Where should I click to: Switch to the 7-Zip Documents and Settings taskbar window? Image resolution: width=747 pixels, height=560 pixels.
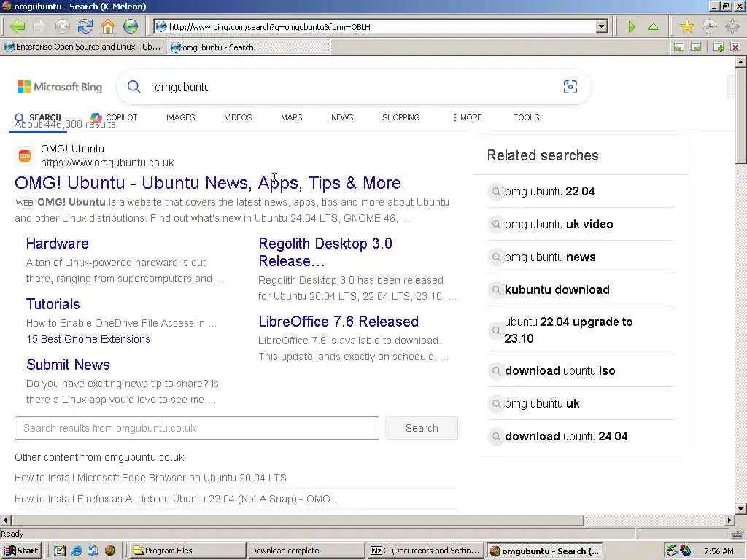pos(425,551)
